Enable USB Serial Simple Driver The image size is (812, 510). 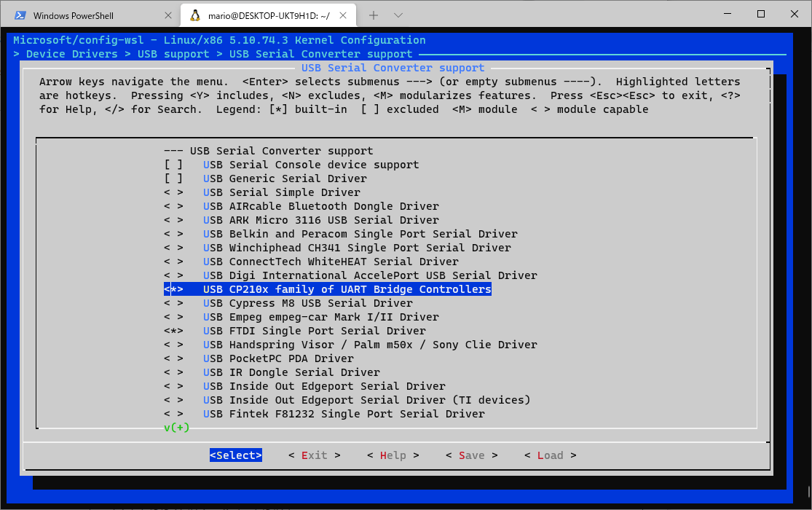[x=173, y=192]
